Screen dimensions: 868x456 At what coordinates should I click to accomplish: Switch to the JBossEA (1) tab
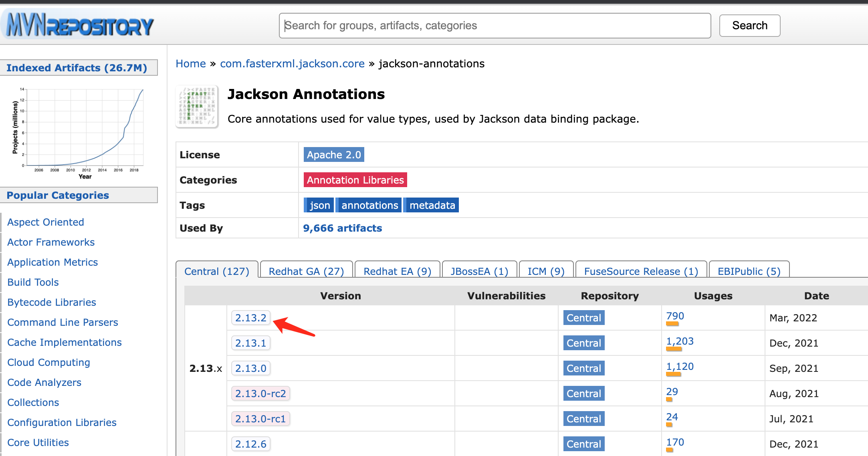pyautogui.click(x=479, y=271)
